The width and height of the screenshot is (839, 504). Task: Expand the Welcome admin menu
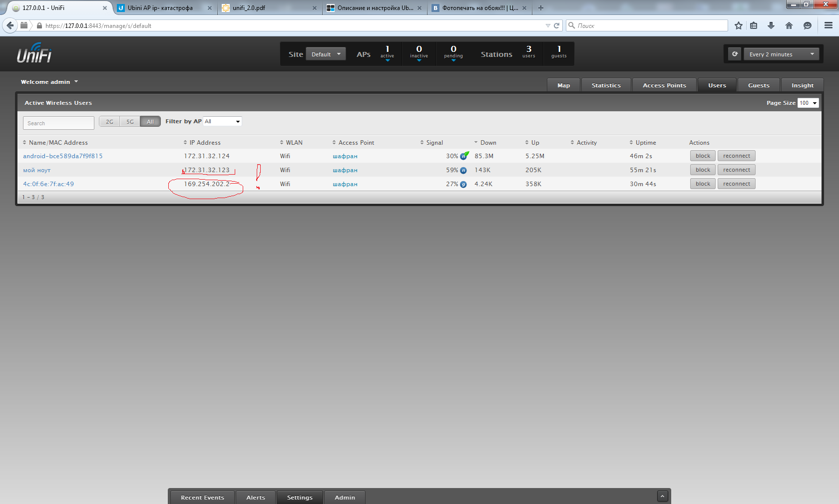tap(49, 82)
